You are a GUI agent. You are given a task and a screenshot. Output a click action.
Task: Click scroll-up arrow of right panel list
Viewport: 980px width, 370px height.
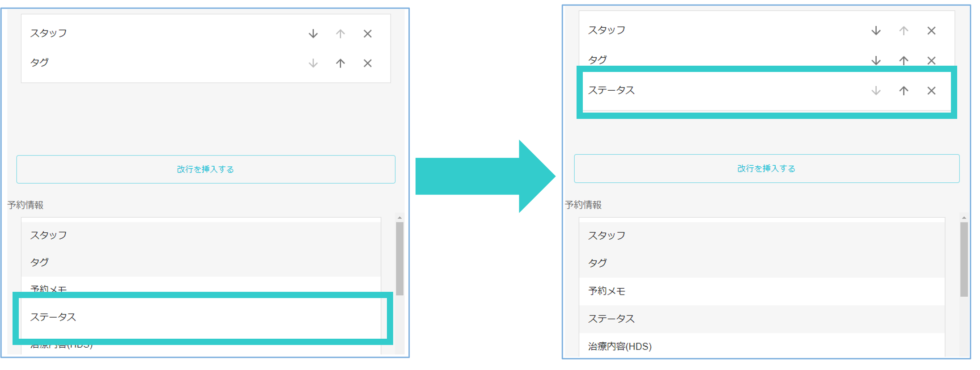point(964,218)
